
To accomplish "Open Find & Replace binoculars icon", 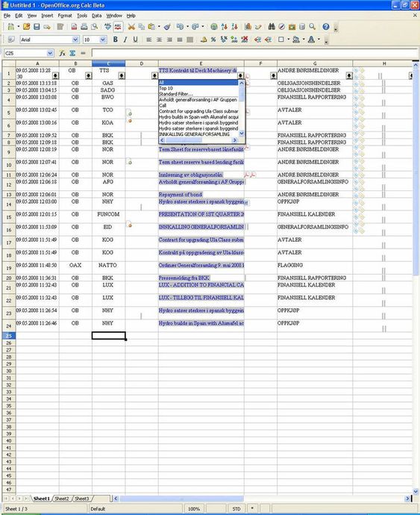I will coord(272,27).
